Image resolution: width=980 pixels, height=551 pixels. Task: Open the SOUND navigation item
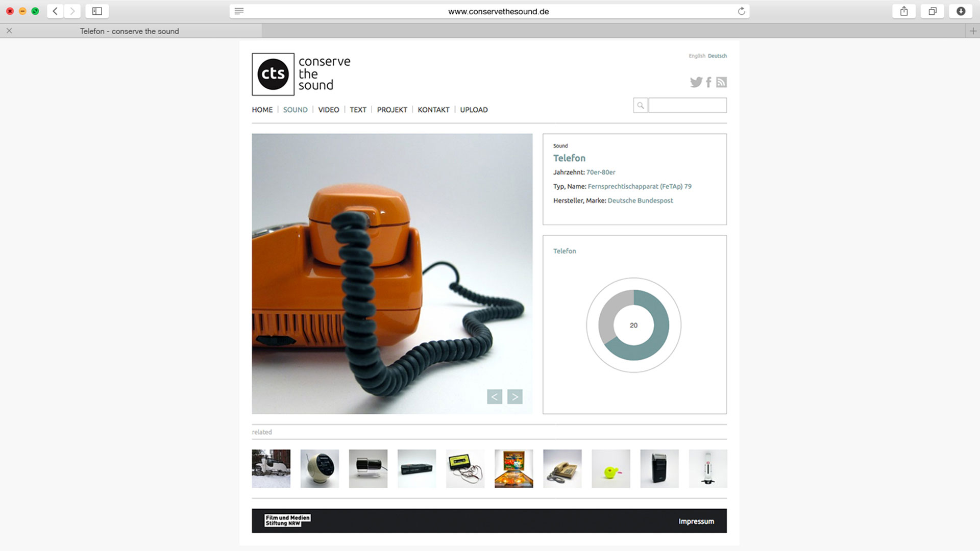pos(296,110)
